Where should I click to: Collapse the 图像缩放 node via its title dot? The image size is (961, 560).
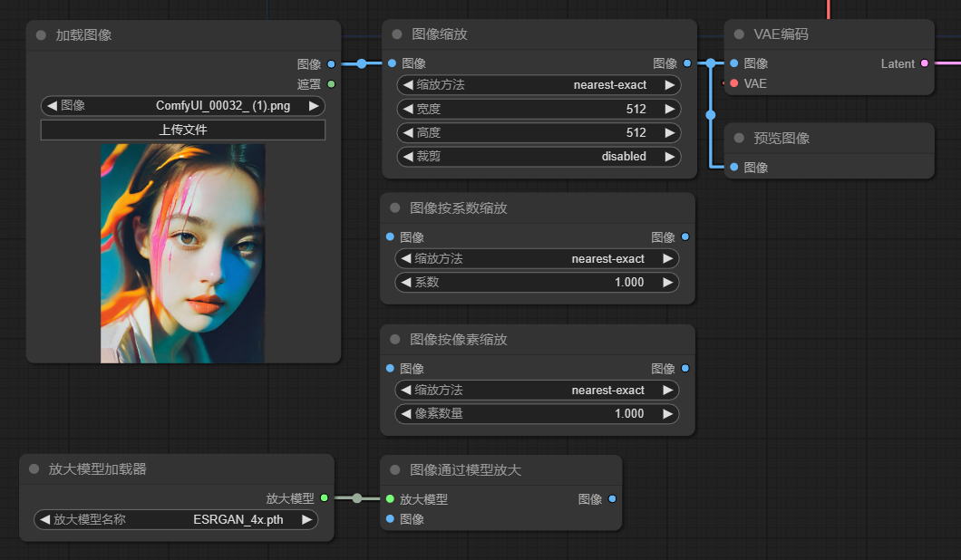tap(397, 34)
